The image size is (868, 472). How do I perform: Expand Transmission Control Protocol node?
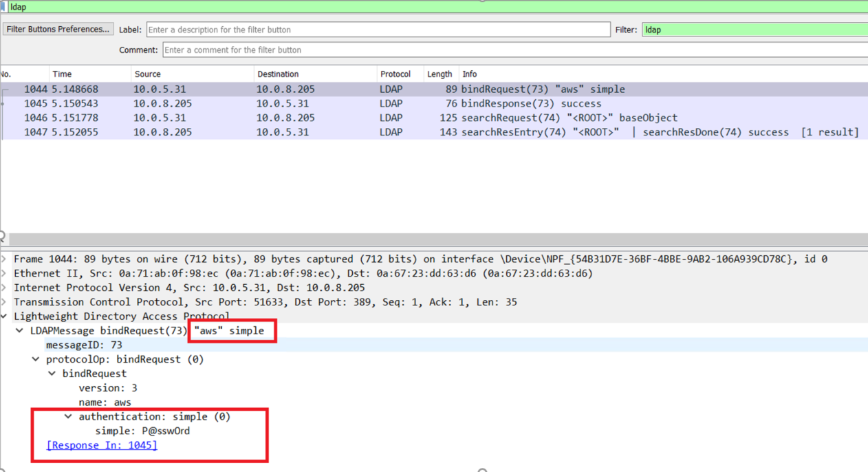pos(5,302)
